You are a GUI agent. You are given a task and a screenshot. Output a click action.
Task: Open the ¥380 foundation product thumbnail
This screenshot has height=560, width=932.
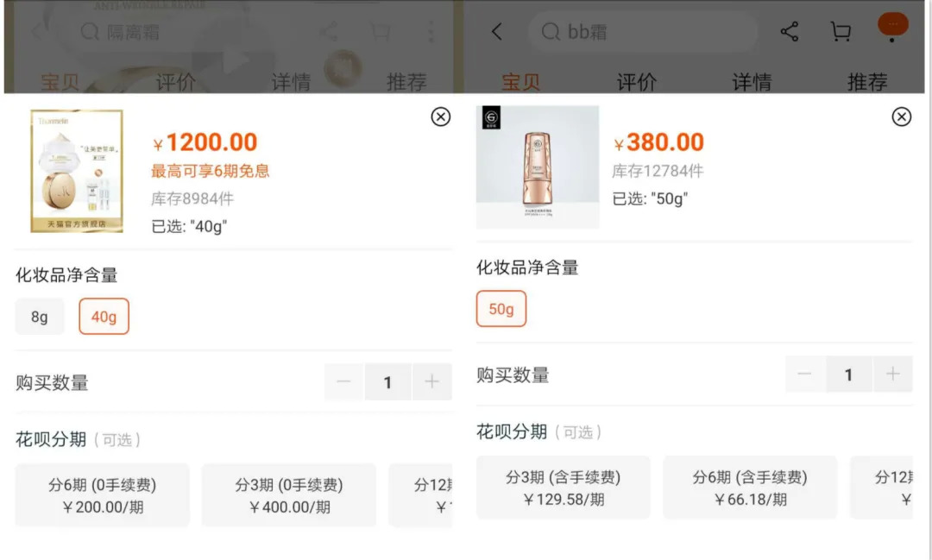point(538,167)
